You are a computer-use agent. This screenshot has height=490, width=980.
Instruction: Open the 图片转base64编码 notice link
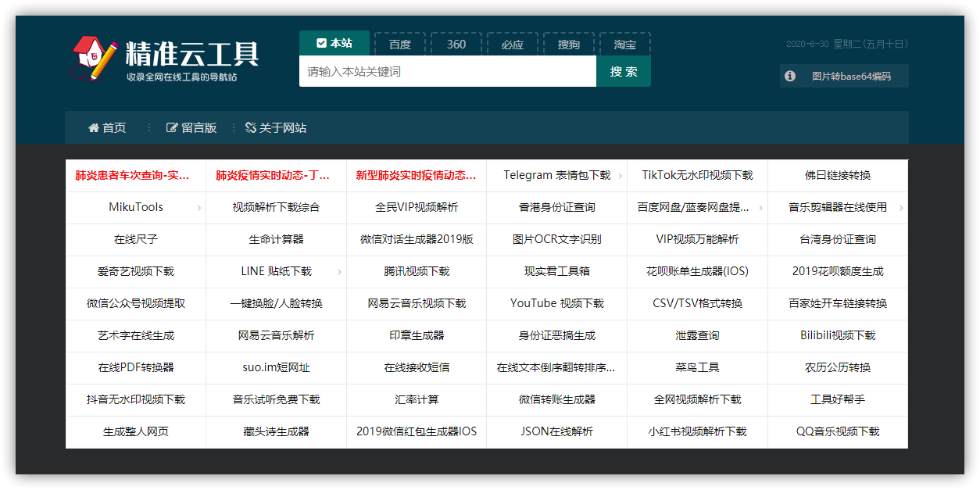coord(851,76)
